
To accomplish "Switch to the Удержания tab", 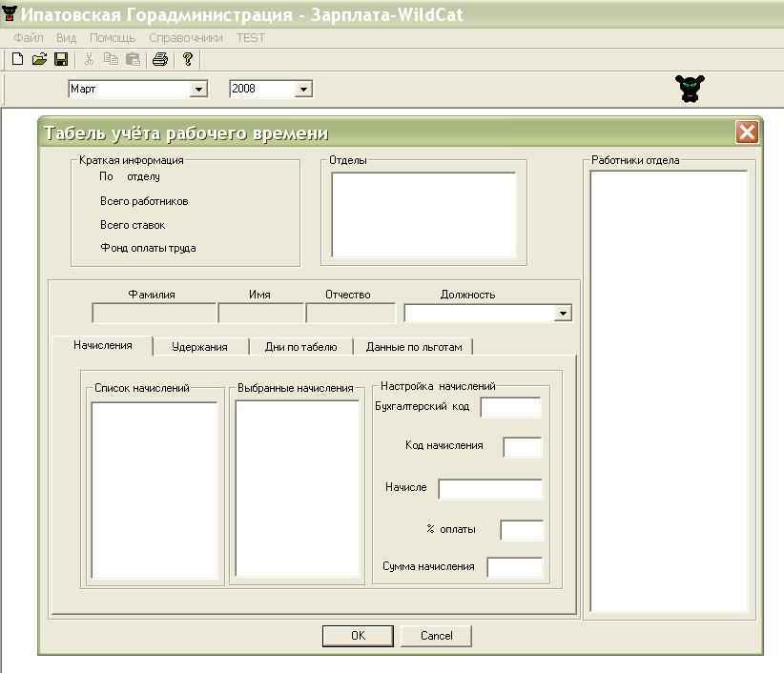I will point(199,347).
